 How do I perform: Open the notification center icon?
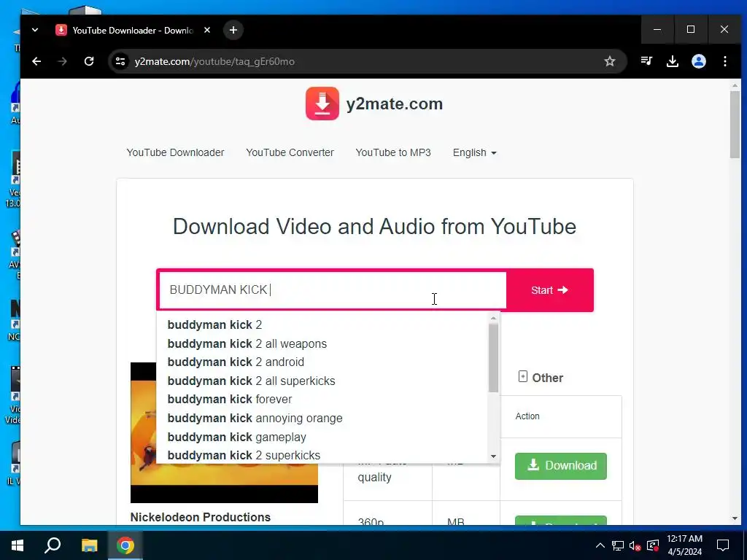pyautogui.click(x=723, y=545)
